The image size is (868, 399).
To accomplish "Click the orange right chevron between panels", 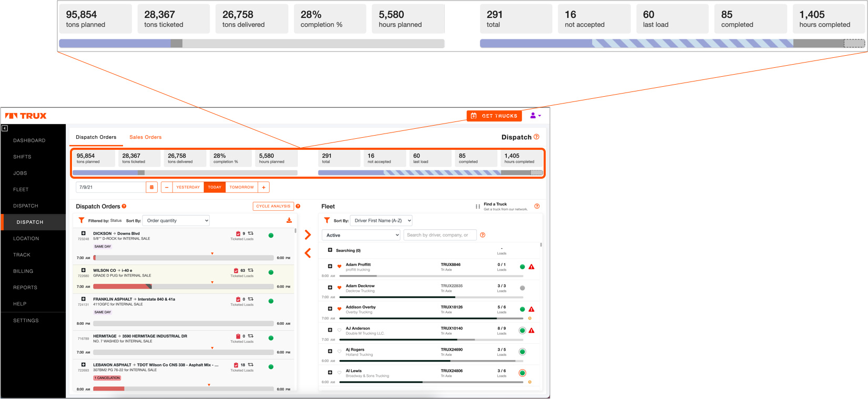I will pos(308,235).
